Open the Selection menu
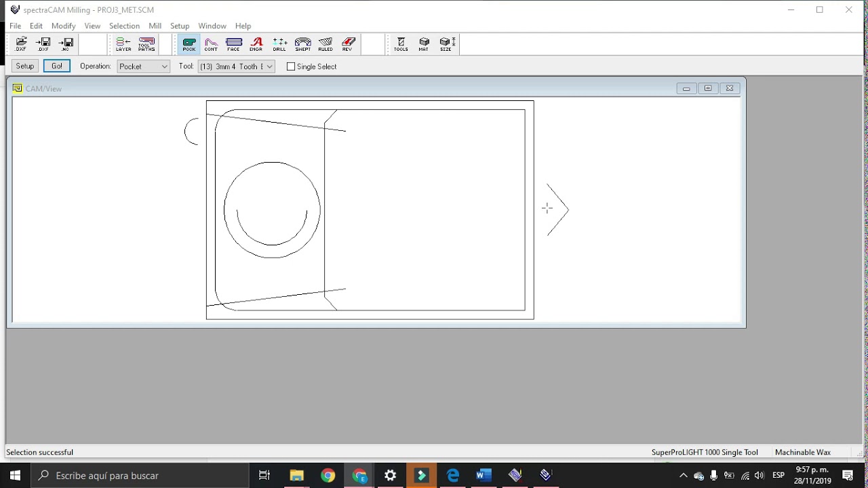 [x=124, y=26]
